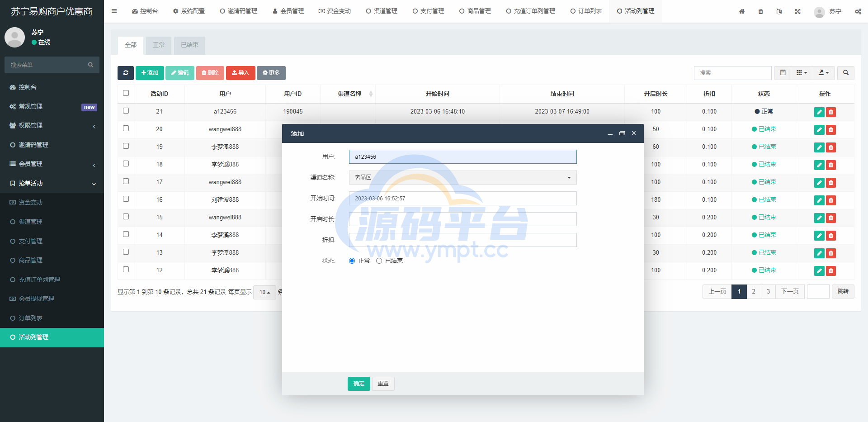Click the hamburger menu icon to collapse sidebar

[114, 11]
